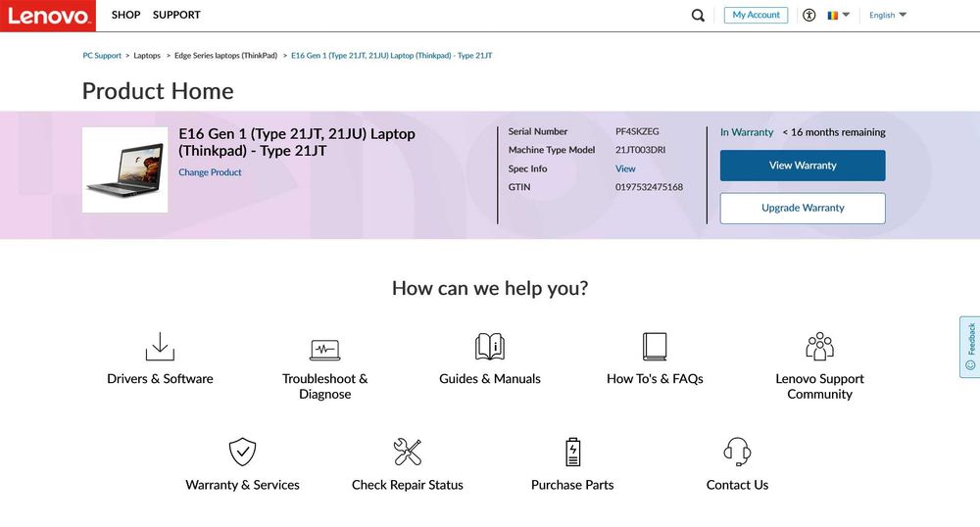980x527 pixels.
Task: Click the My Account button
Action: pos(756,15)
